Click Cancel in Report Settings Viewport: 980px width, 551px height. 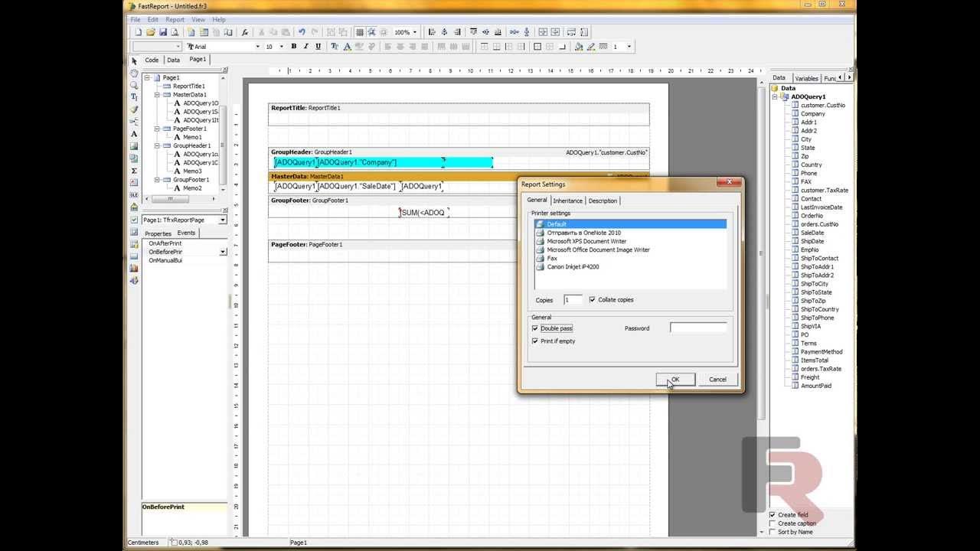(717, 380)
